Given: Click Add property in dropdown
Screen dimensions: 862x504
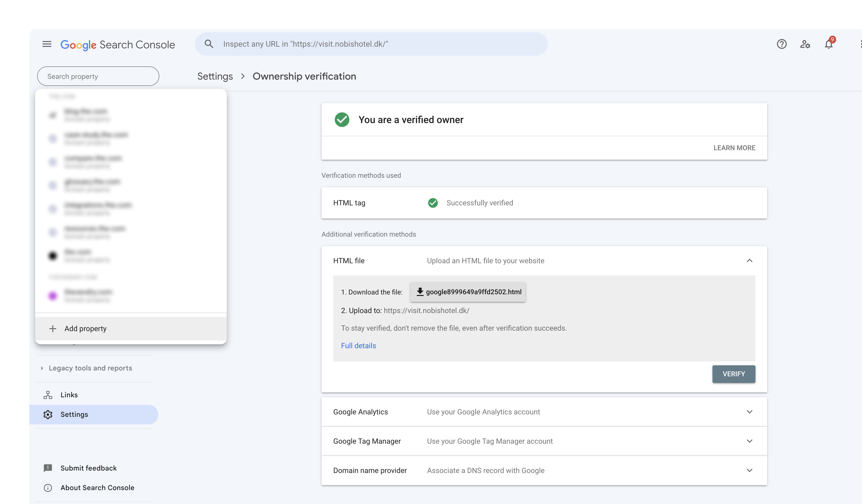Looking at the screenshot, I should click(131, 329).
